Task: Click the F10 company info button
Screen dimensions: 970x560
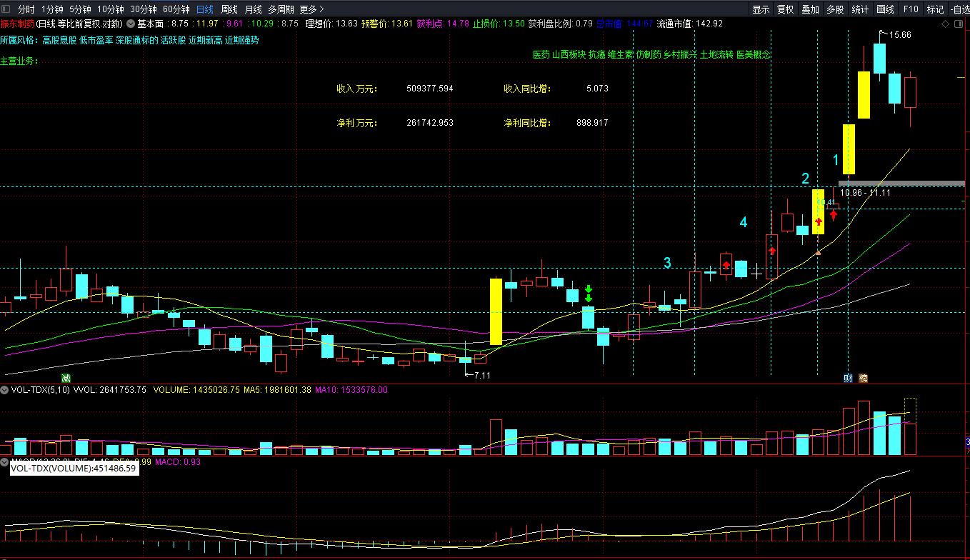Action: [x=911, y=10]
